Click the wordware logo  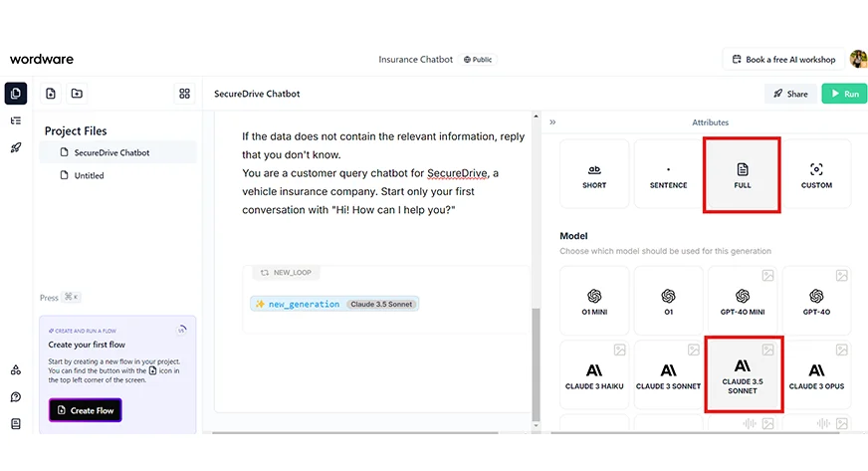(42, 59)
